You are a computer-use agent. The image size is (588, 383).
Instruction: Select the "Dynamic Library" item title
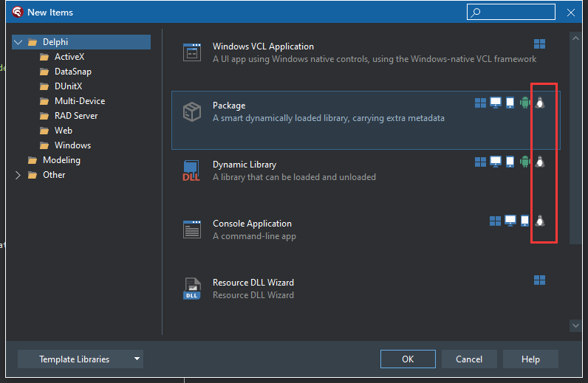tap(245, 165)
